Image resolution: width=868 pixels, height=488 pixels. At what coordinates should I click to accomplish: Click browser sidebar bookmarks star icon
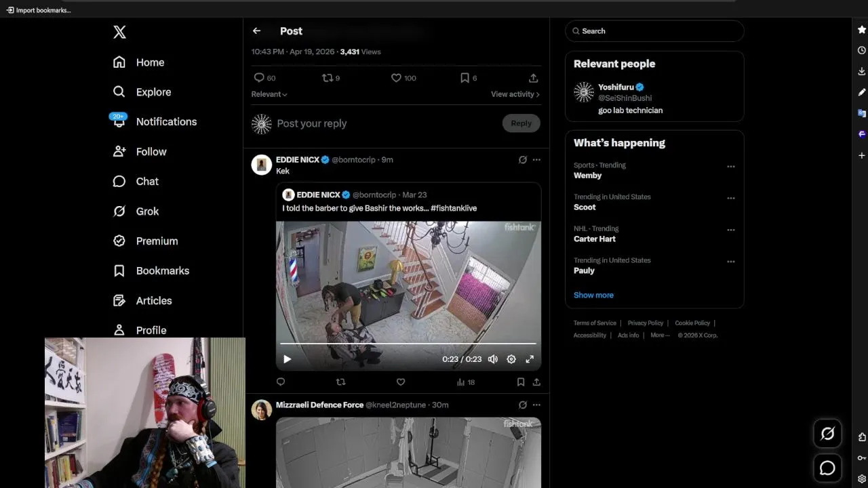862,30
